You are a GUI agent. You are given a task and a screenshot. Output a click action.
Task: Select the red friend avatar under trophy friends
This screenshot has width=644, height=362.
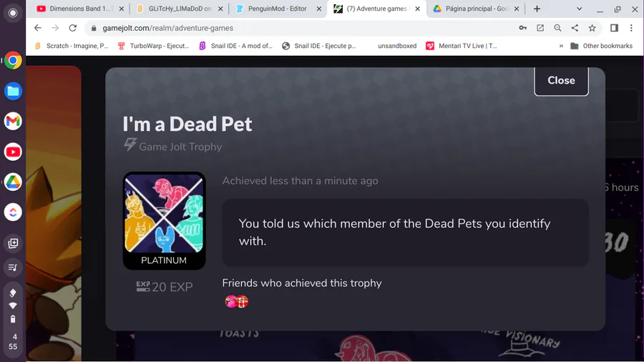point(243,301)
